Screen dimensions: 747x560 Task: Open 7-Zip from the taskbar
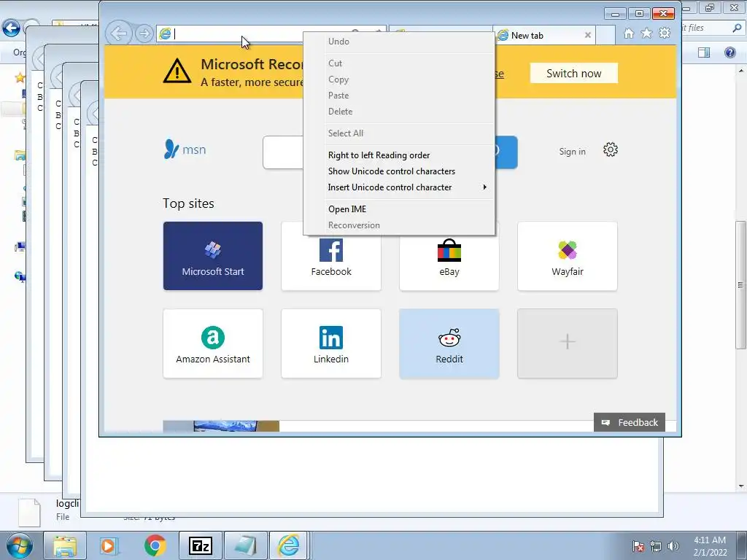click(x=201, y=545)
